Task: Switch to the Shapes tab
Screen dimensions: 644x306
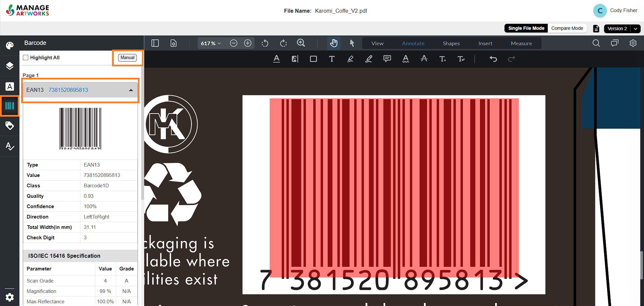Action: point(451,43)
